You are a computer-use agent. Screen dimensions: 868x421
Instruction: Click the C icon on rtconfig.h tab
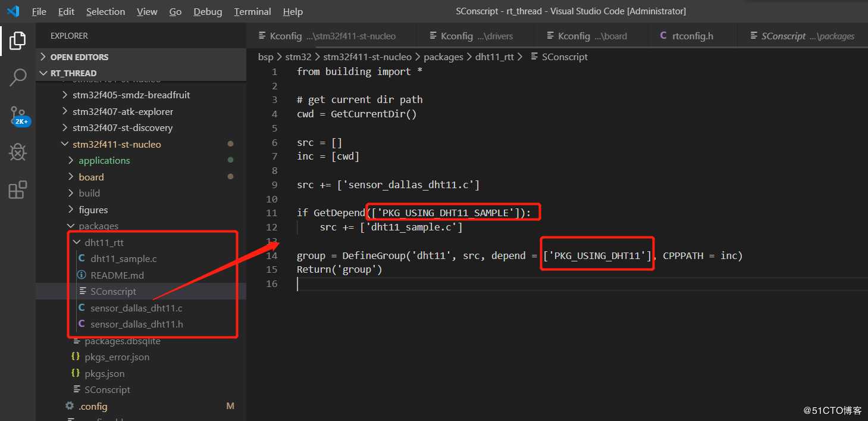[x=663, y=36]
